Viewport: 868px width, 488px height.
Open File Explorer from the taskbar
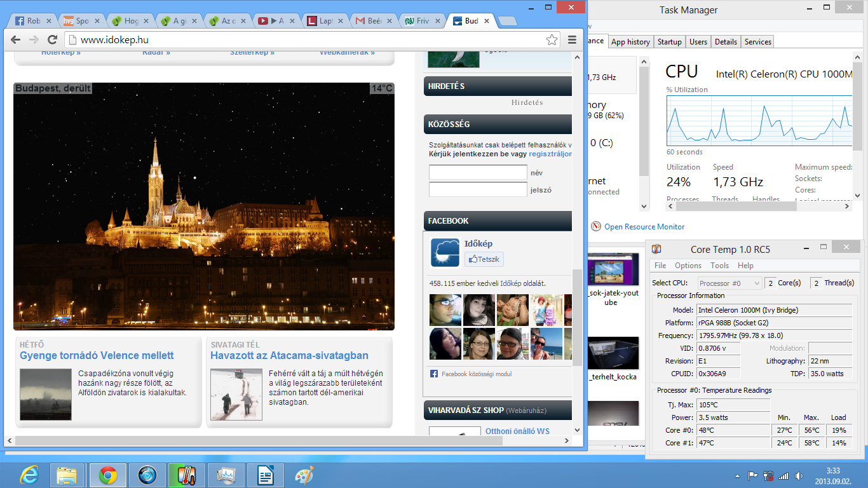[67, 475]
